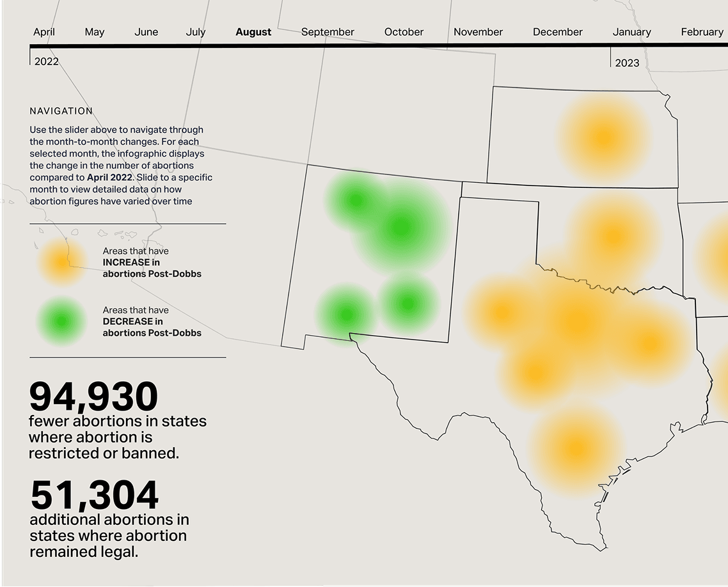Click the large green hotspot in New Mexico

(400, 228)
